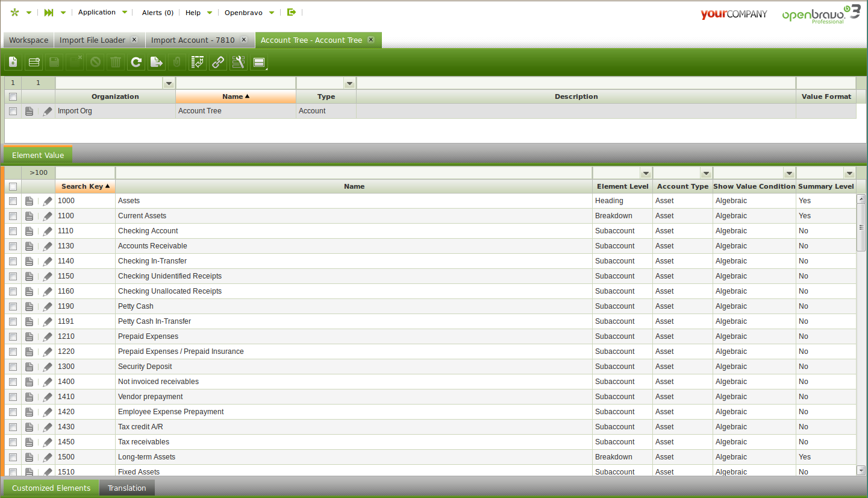Click the Alerts (0) link
This screenshot has height=498, width=868.
click(x=157, y=13)
